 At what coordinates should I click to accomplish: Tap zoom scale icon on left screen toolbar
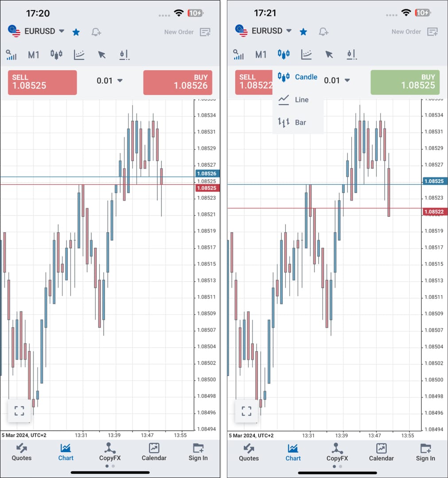(x=11, y=55)
